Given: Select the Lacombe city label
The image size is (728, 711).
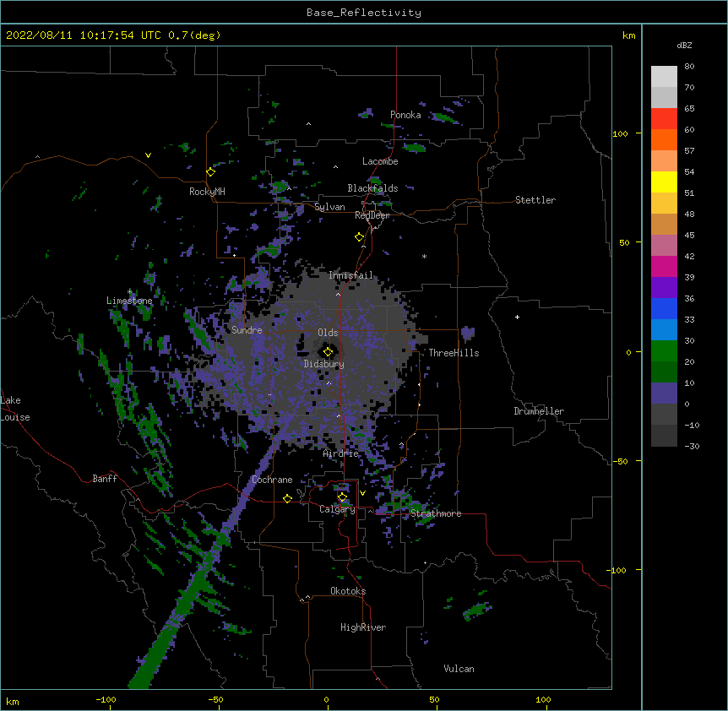Looking at the screenshot, I should [380, 161].
